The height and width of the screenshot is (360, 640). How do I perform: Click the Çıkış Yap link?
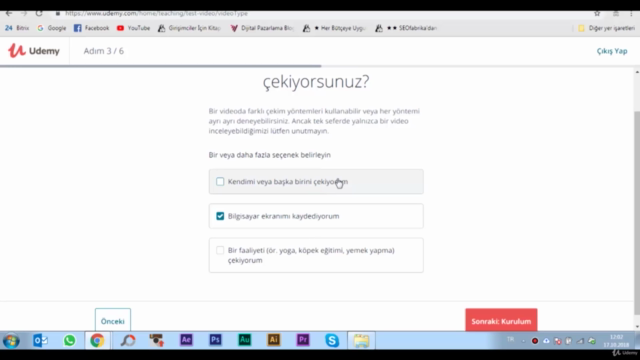click(612, 51)
